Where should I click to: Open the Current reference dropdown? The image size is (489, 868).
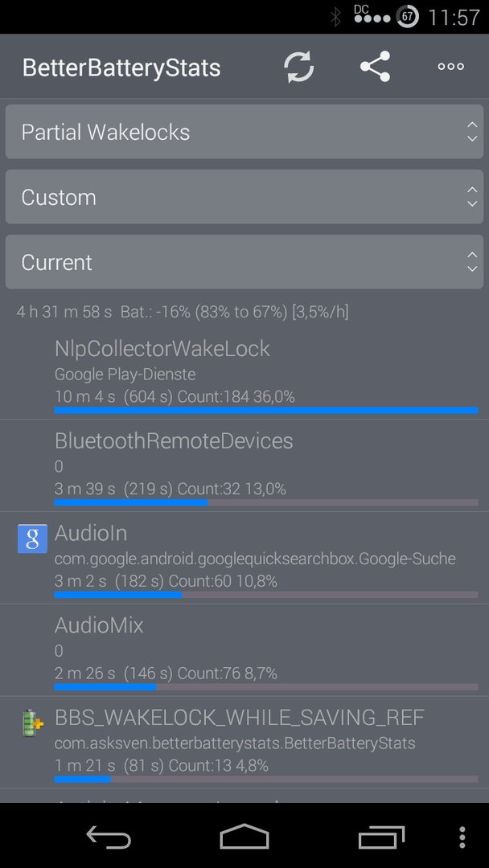(x=244, y=261)
